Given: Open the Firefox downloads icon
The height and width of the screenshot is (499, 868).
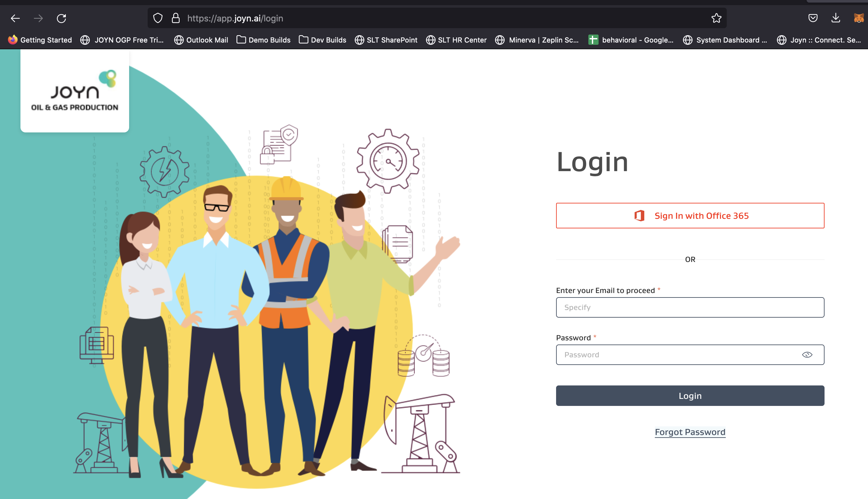Looking at the screenshot, I should pos(835,18).
